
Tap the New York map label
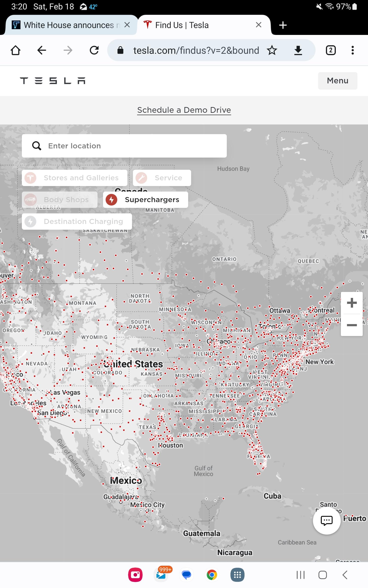coord(319,362)
